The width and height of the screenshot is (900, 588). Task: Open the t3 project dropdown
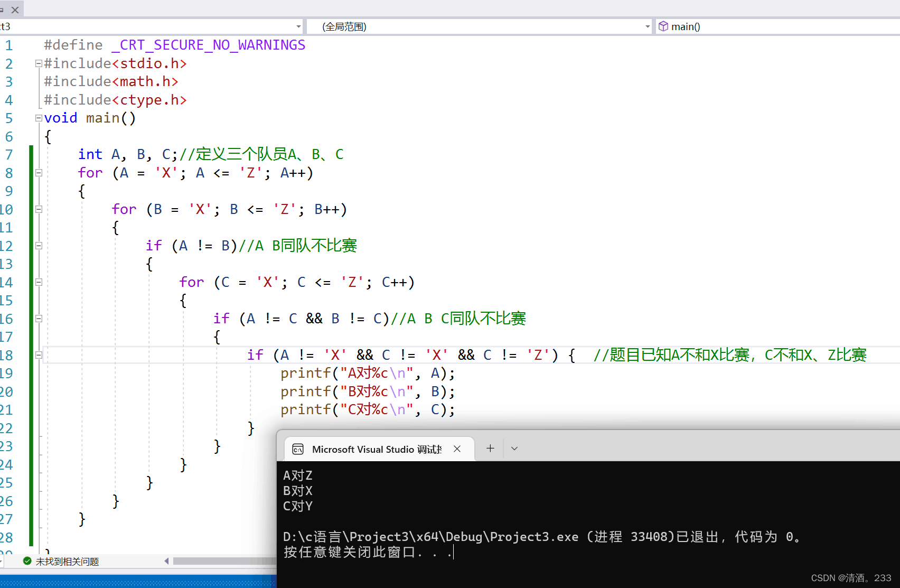tap(298, 26)
